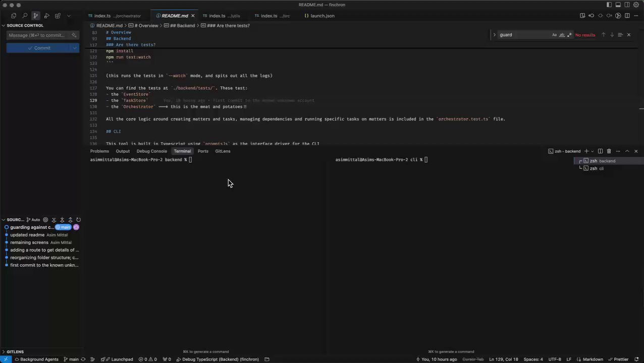The width and height of the screenshot is (644, 363).
Task: Expand additional views chevron in activity bar
Action: click(x=69, y=16)
